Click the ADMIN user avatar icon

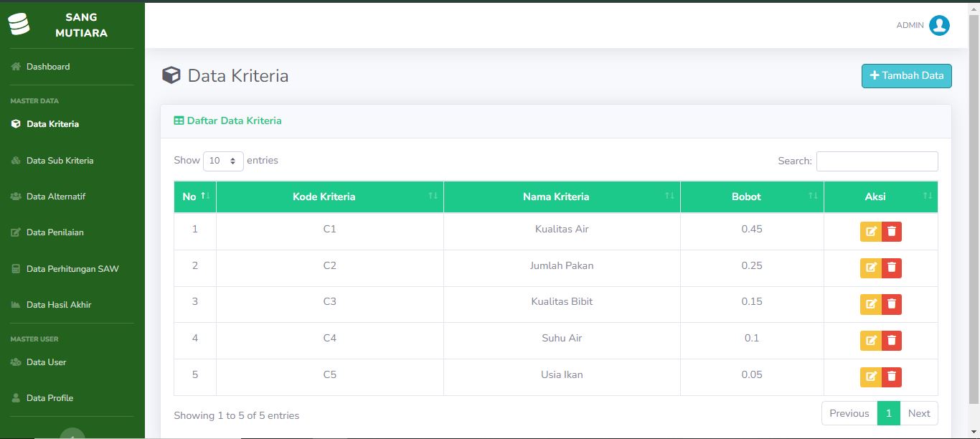click(939, 25)
